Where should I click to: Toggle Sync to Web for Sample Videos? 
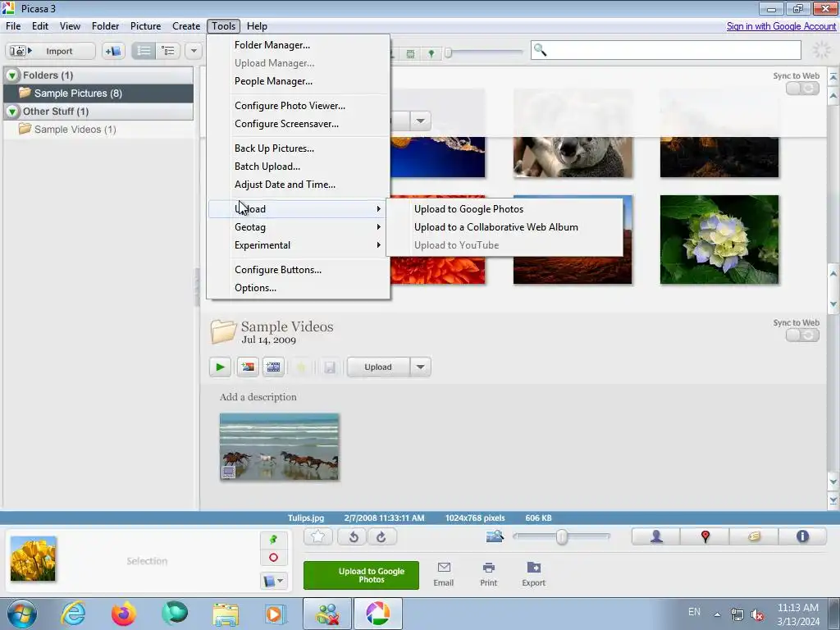(x=802, y=336)
